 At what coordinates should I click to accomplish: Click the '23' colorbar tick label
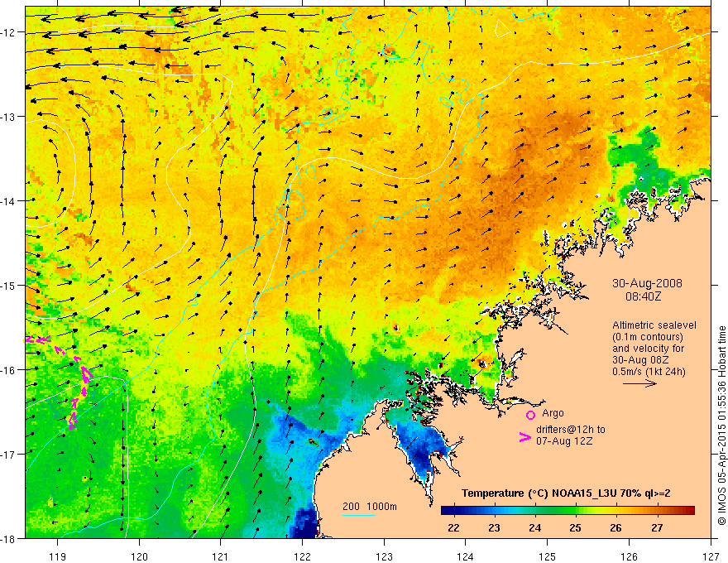(x=494, y=528)
